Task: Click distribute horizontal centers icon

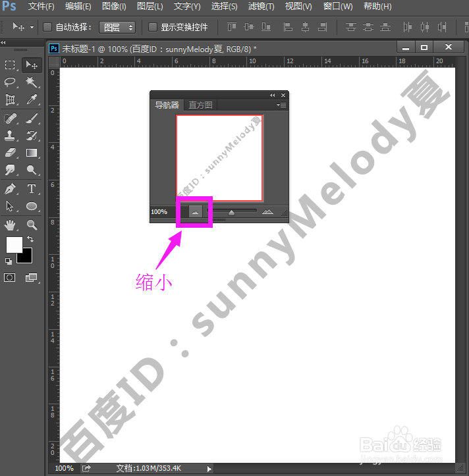Action: [425, 27]
